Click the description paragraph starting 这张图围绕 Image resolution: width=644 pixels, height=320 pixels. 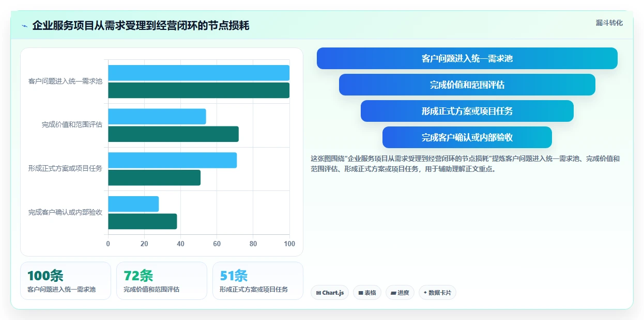(x=465, y=164)
